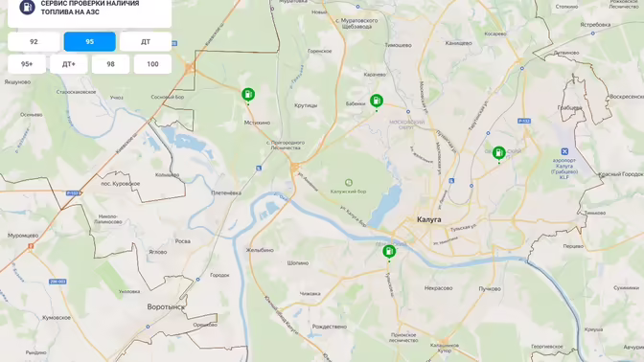Image resolution: width=644 pixels, height=362 pixels.
Task: Select the ДТ diesel fuel filter
Action: [146, 41]
